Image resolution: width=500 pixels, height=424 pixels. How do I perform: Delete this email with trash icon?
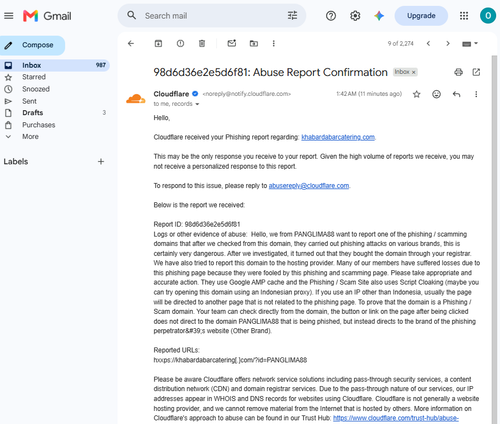pyautogui.click(x=202, y=43)
